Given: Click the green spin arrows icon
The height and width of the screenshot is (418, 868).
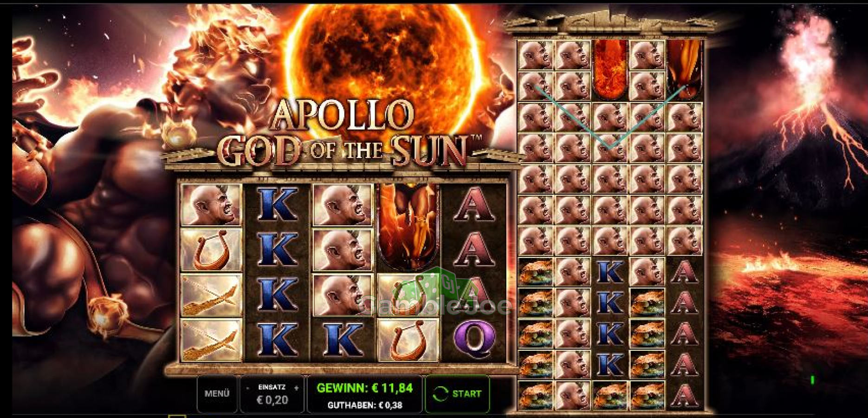Looking at the screenshot, I should 440,394.
